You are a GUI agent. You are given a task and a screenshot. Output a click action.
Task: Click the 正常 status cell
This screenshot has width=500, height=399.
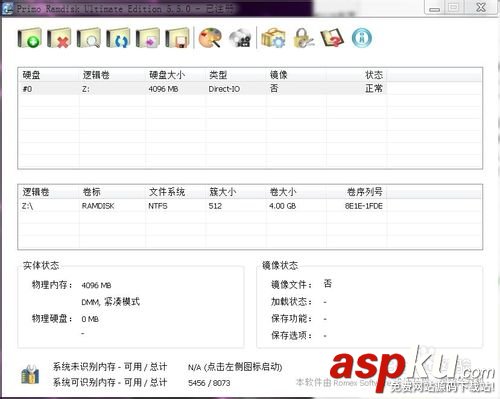pyautogui.click(x=374, y=89)
